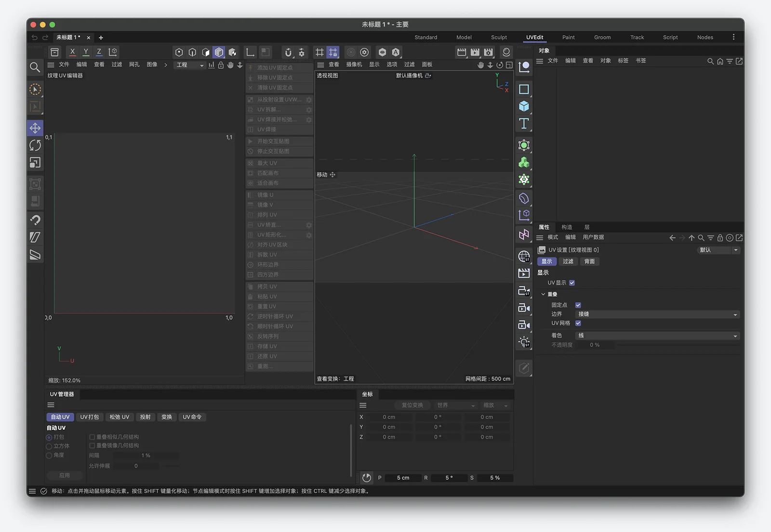This screenshot has height=532, width=771.
Task: Open the Light object icon in palette
Action: point(524,342)
